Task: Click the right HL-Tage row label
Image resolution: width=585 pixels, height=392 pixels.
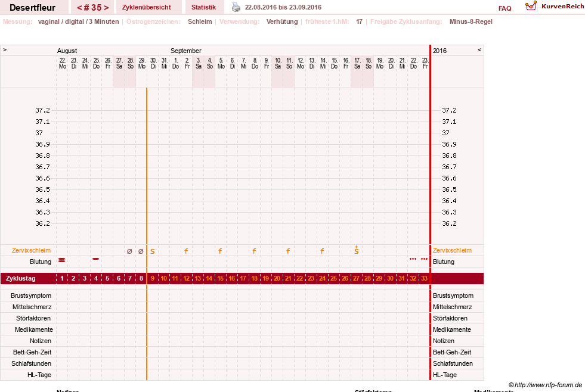Action: tap(445, 375)
